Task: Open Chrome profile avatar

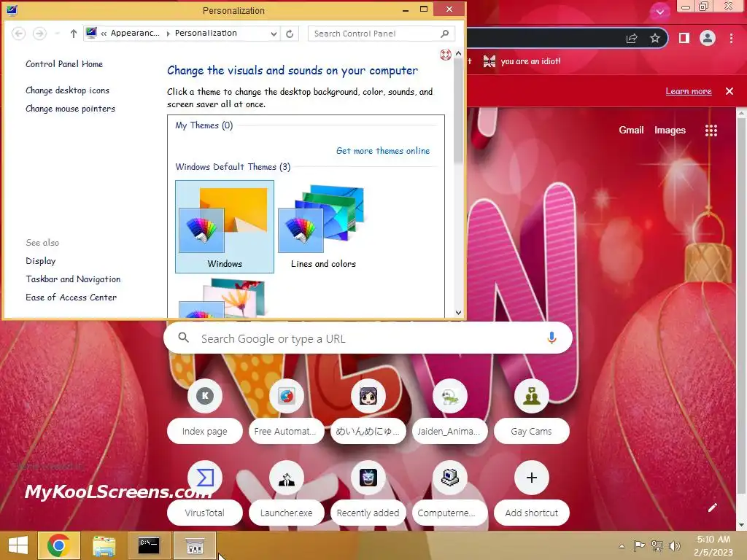Action: (x=708, y=38)
